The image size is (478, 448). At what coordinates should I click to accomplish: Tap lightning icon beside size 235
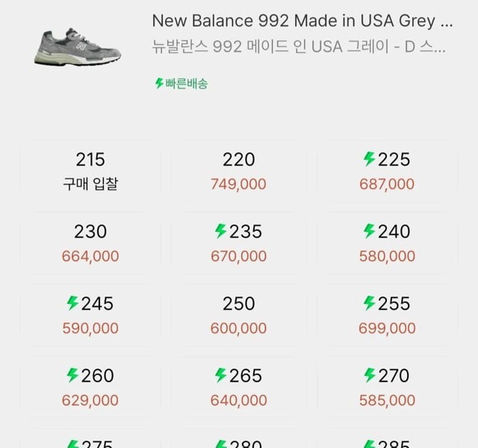click(220, 231)
